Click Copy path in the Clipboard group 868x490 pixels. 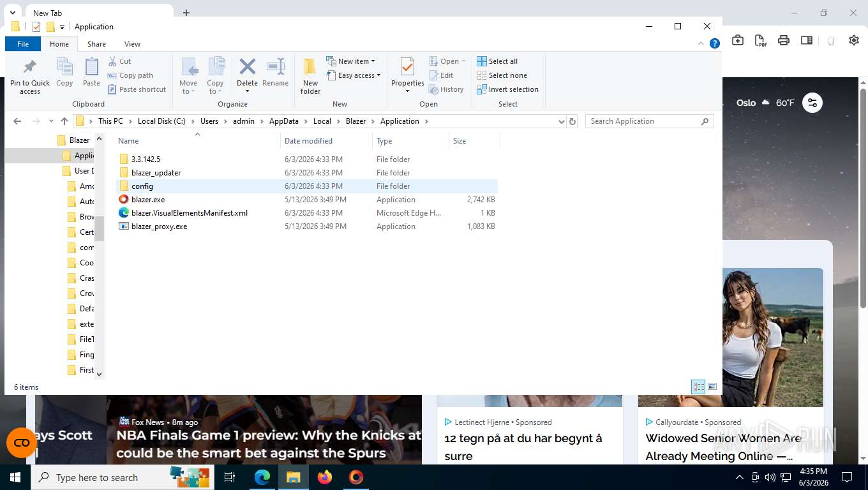130,75
